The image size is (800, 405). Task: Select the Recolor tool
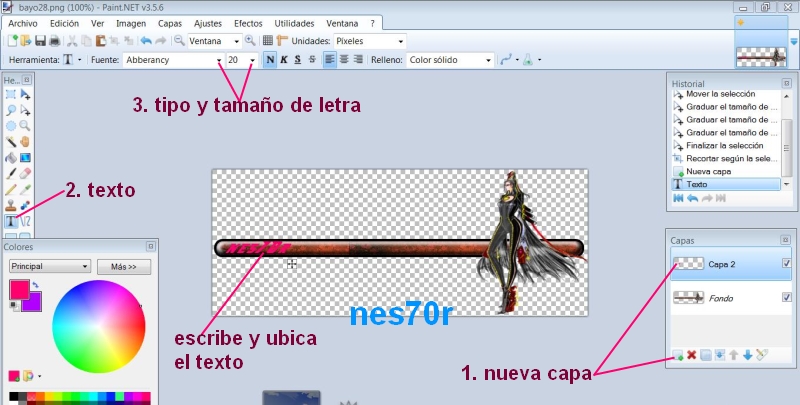tap(25, 206)
